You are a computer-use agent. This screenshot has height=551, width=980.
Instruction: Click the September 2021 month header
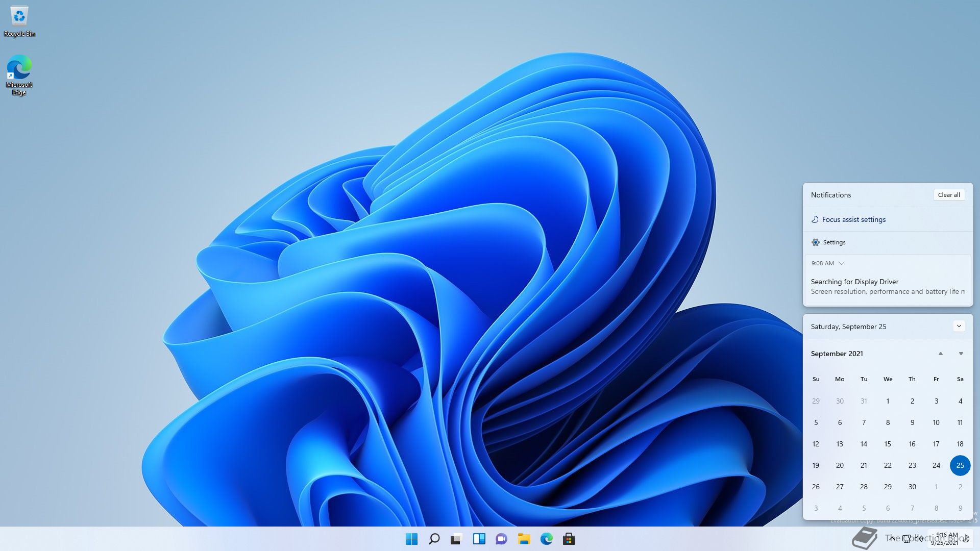tap(837, 354)
